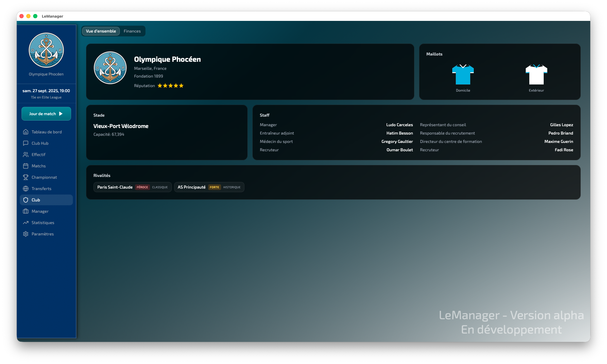
Task: Click the Fondation 1899 text
Action: click(x=148, y=76)
